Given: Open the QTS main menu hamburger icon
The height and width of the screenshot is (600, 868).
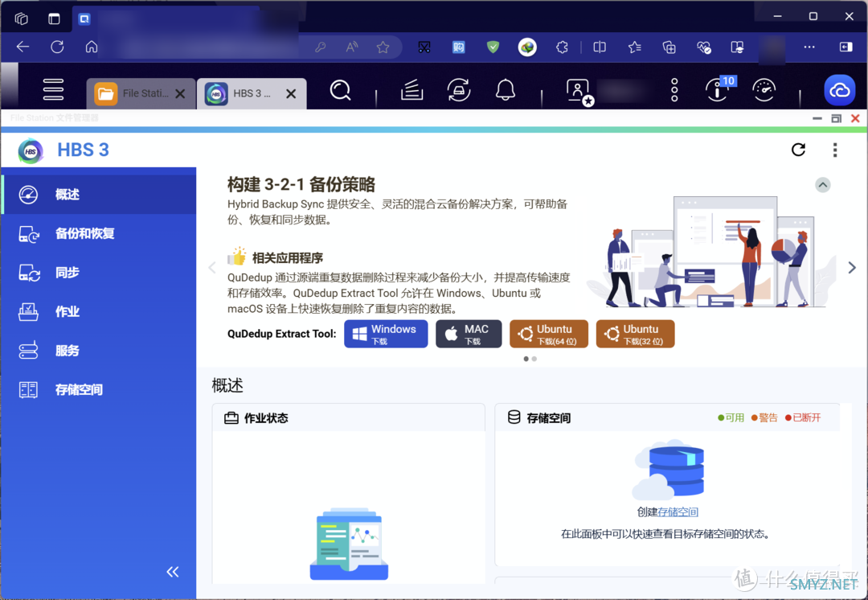Looking at the screenshot, I should (53, 89).
